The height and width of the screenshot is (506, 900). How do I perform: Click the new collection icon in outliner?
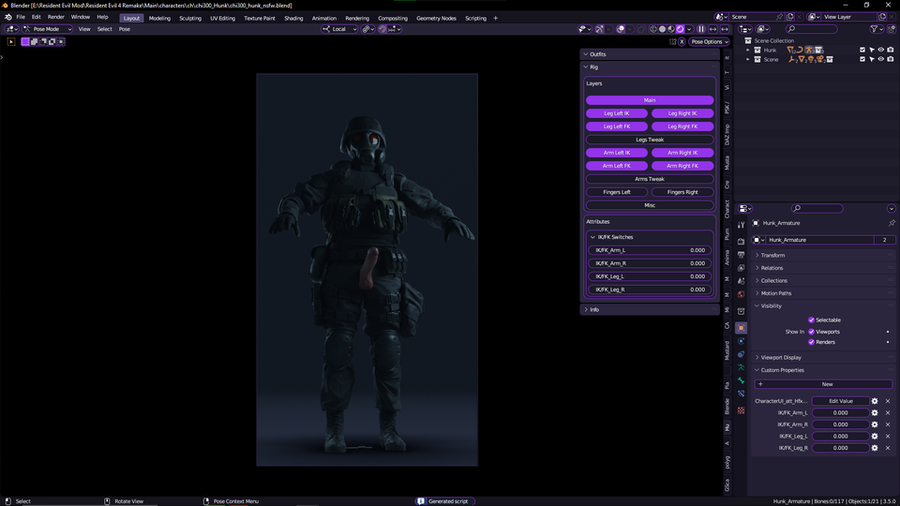coord(891,29)
